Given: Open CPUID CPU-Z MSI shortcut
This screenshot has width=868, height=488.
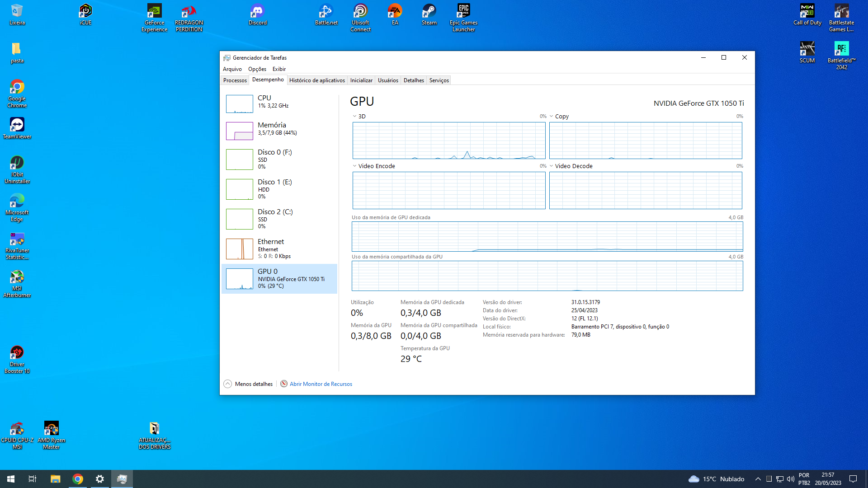Looking at the screenshot, I should click(17, 435).
